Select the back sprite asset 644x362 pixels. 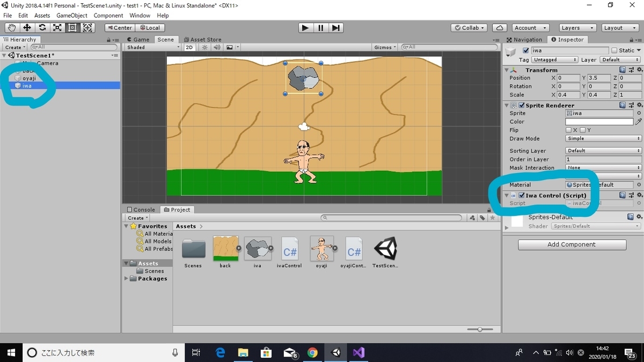click(225, 253)
